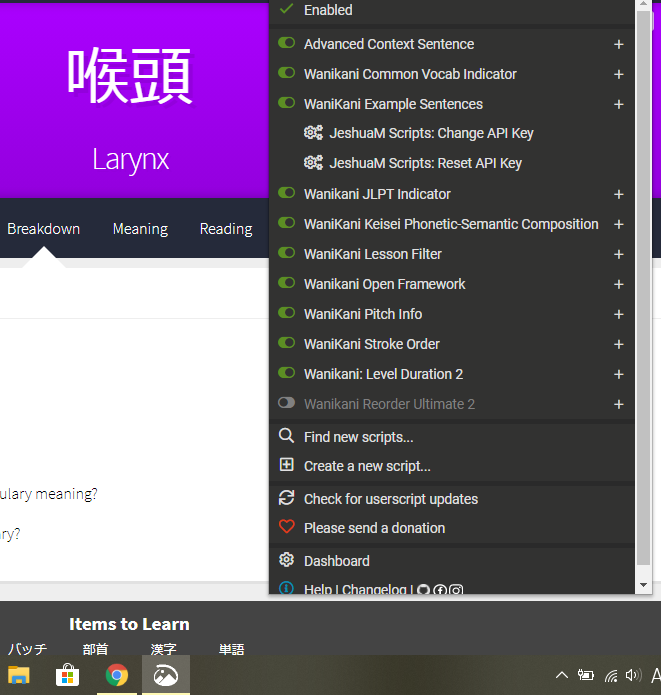Click the 喉頭 vocabulary heading

coord(129,76)
